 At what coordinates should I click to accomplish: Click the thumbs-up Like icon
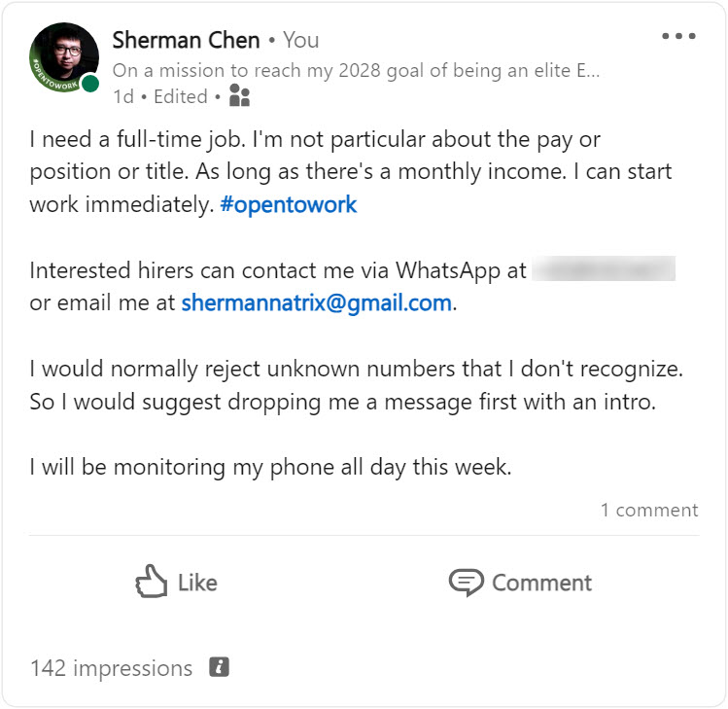coord(151,583)
